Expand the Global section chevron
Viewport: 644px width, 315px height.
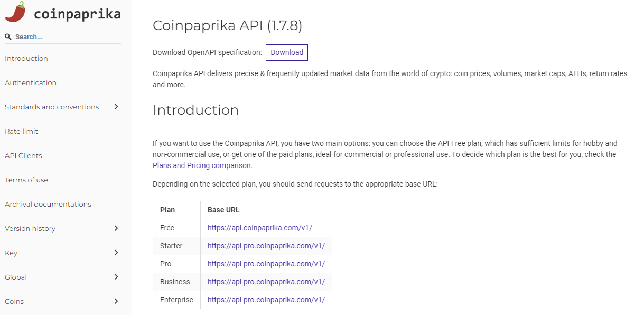[116, 277]
